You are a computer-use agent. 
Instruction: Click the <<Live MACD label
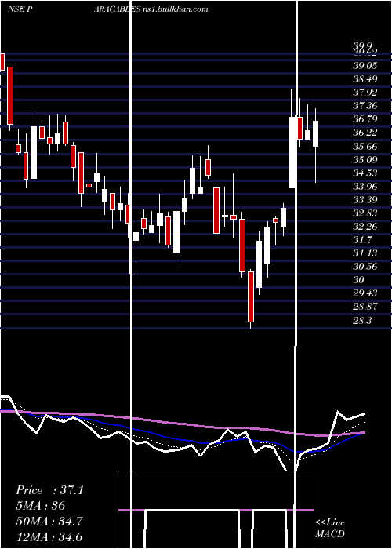point(330,528)
